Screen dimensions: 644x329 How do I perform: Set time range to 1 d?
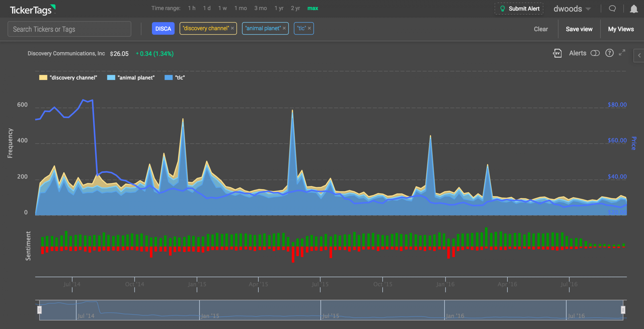[x=207, y=8]
